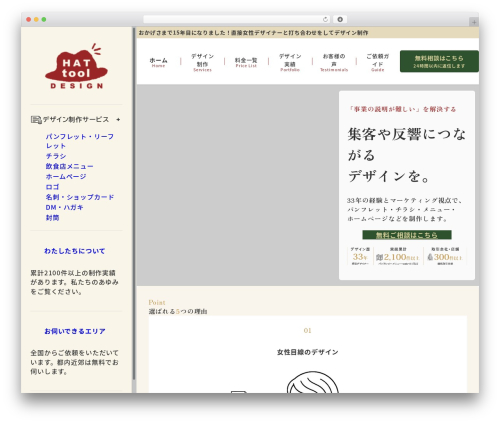Open the デザイン制作 Services menu item
Image resolution: width=500 pixels, height=423 pixels.
[202, 62]
